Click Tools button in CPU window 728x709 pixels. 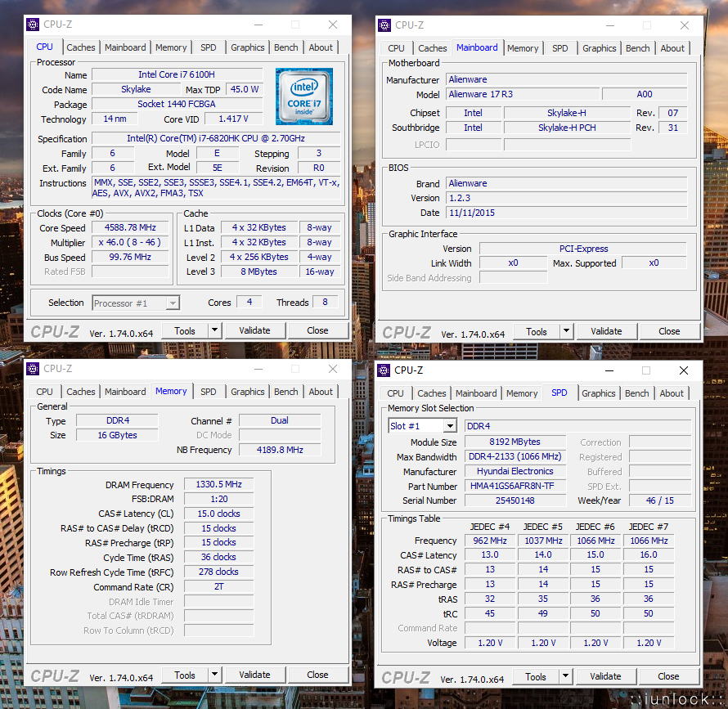click(x=185, y=330)
